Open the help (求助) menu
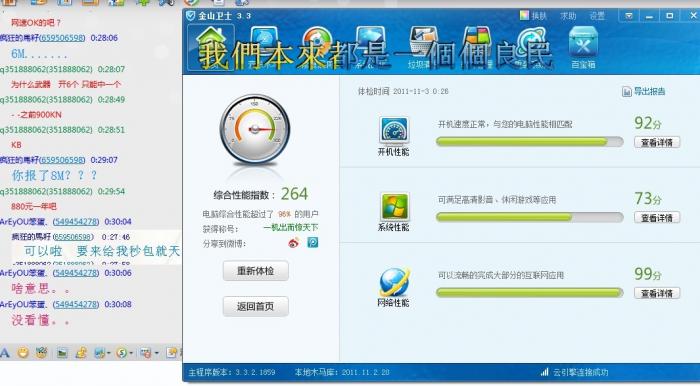 568,16
